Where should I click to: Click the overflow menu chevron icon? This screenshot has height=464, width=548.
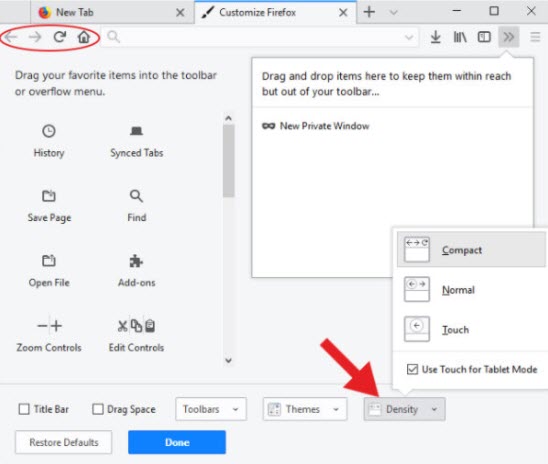tap(509, 37)
